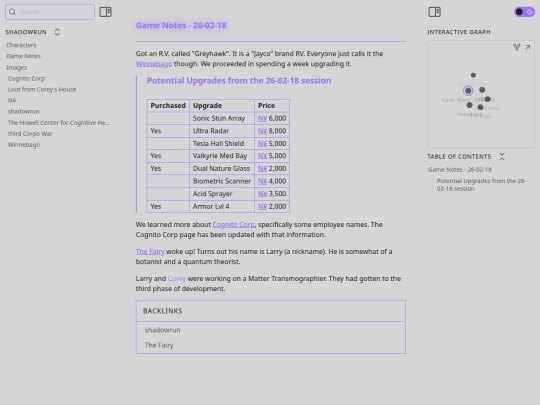Open the N¥ page in sidebar
Viewport: 540px width, 405px height.
(12, 101)
